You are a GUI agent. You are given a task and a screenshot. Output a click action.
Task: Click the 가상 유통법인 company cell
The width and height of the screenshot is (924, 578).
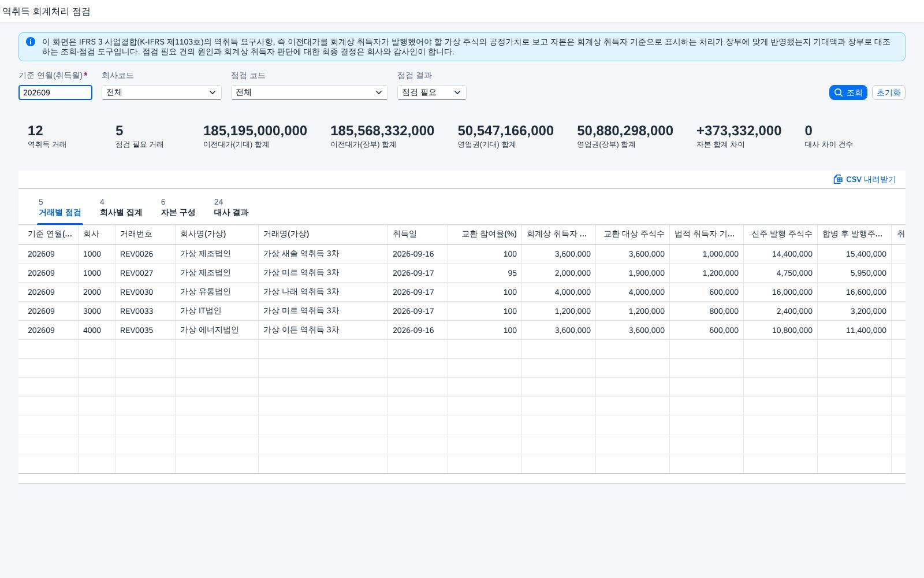tap(217, 292)
